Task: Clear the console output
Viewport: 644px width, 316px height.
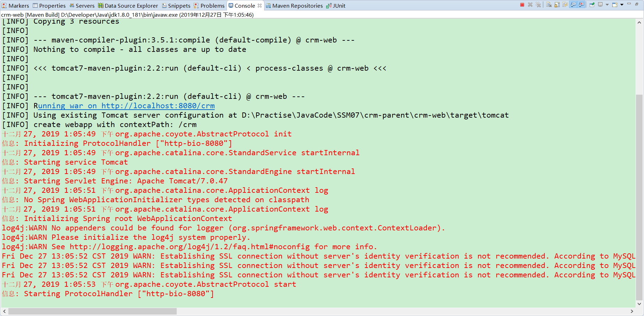Action: pos(549,5)
